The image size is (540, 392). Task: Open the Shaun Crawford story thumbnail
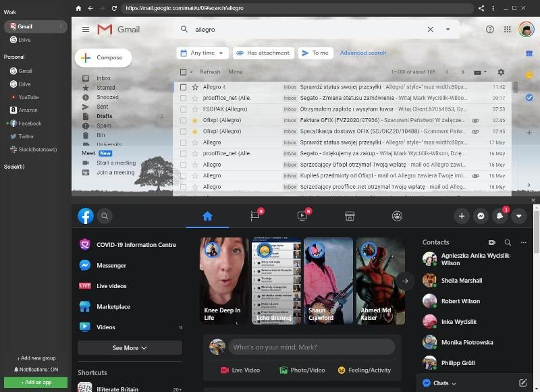tap(328, 281)
